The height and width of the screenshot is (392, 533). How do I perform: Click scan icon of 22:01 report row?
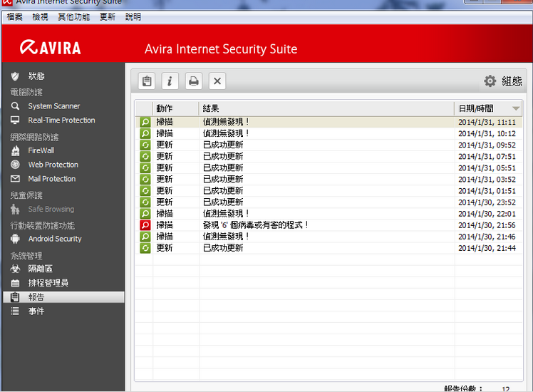coord(145,214)
